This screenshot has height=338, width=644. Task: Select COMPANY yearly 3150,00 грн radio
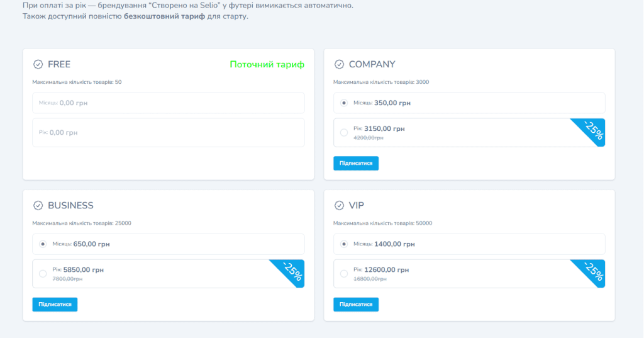click(343, 132)
